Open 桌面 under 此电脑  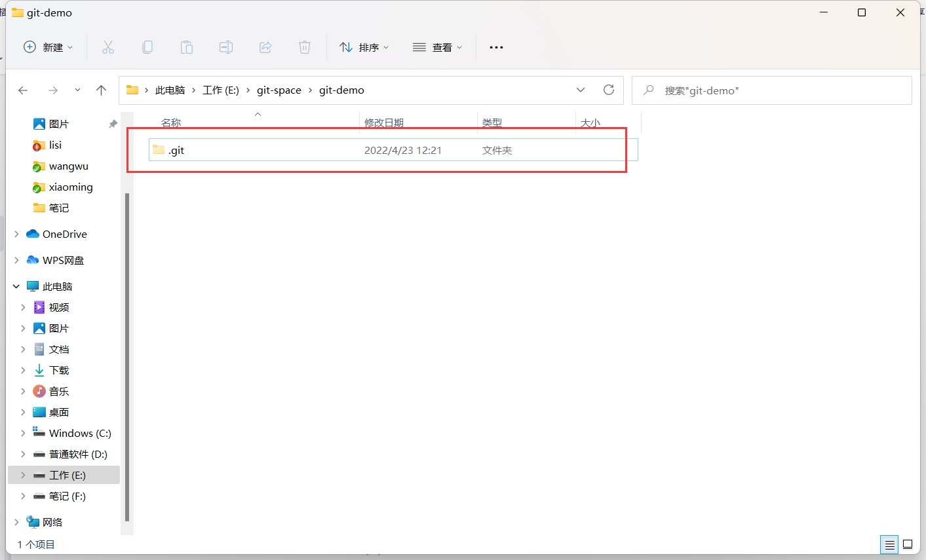point(59,412)
